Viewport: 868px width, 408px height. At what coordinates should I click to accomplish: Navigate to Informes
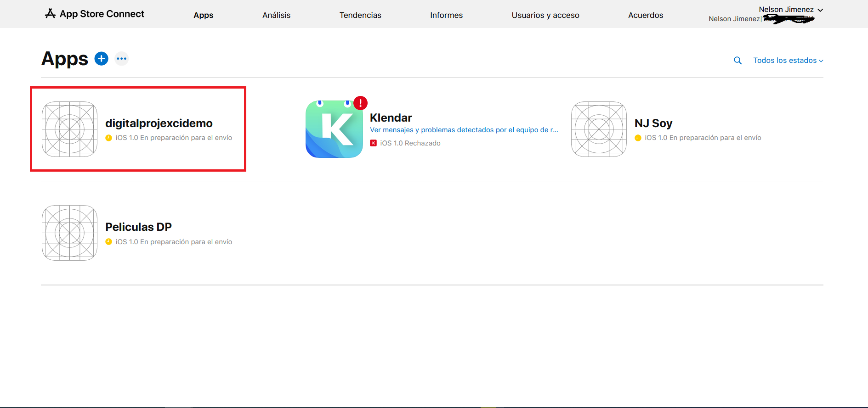click(x=446, y=15)
